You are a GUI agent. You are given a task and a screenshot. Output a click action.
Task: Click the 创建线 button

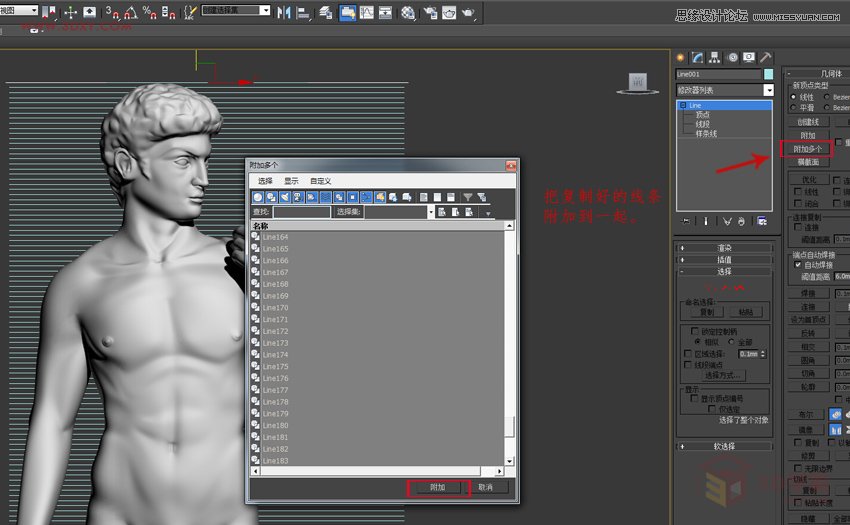tap(808, 122)
